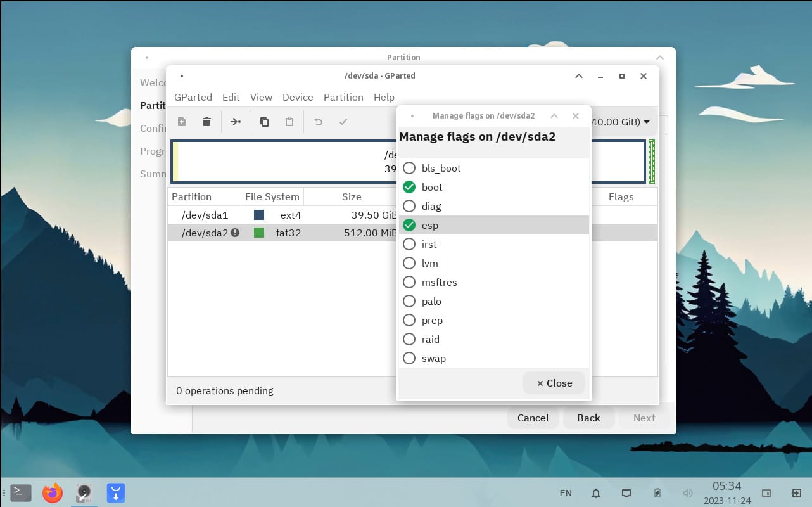Apply all operations with checkmark icon
812x507 pixels.
[x=343, y=121]
